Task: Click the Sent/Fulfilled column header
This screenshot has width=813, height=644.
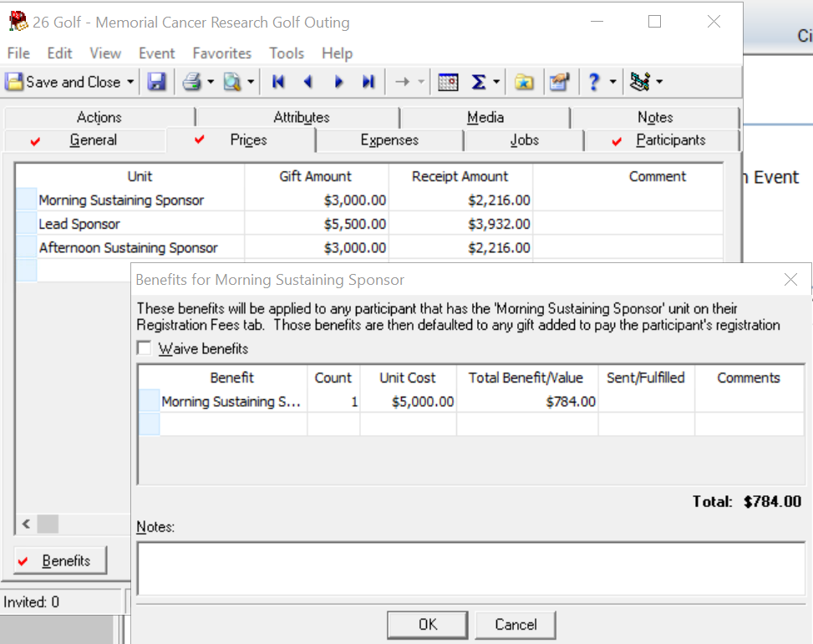Action: pyautogui.click(x=646, y=378)
